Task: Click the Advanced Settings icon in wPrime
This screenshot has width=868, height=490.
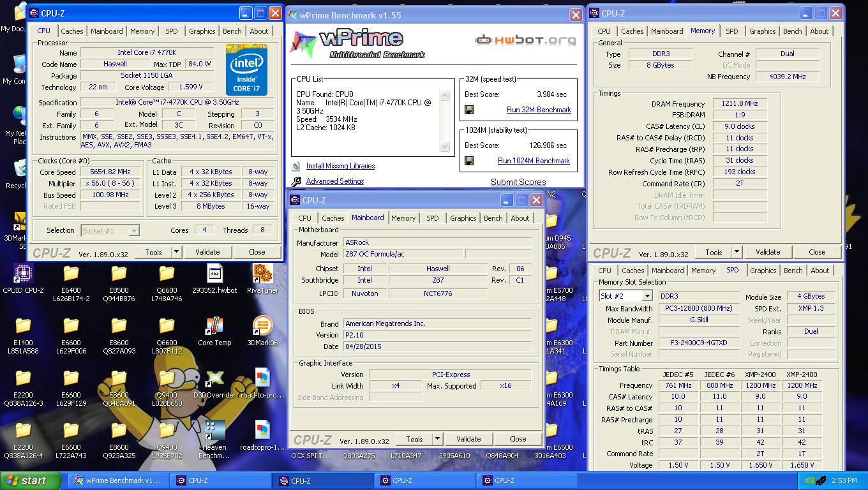Action: point(296,181)
